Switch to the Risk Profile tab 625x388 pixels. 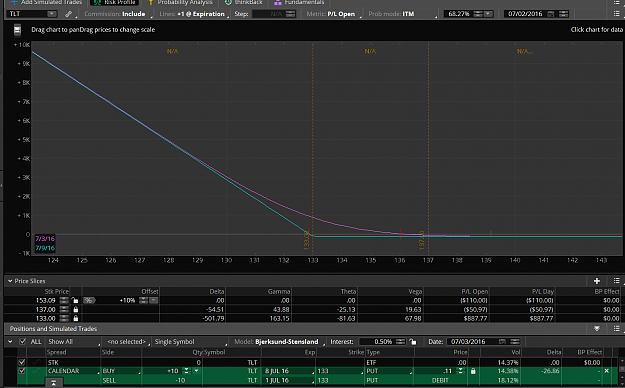[114, 2]
